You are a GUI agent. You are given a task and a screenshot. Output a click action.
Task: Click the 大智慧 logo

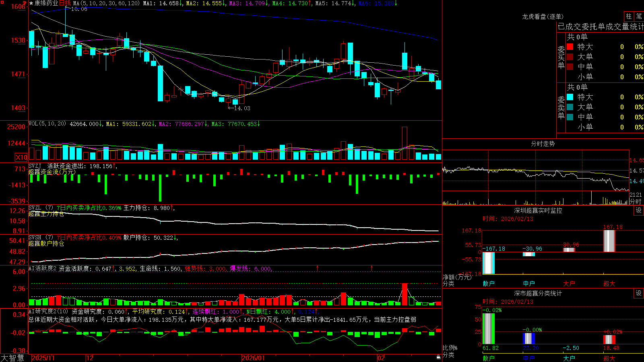point(12,358)
